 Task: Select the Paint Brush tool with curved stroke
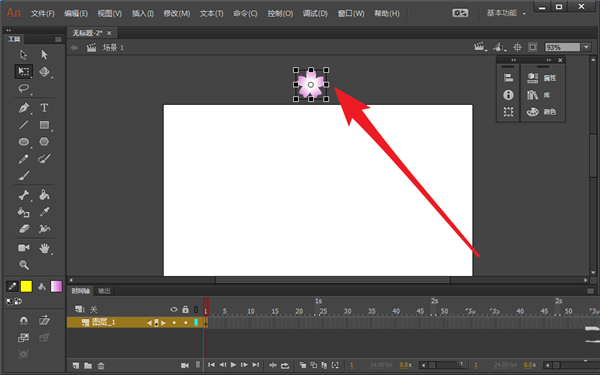44,158
